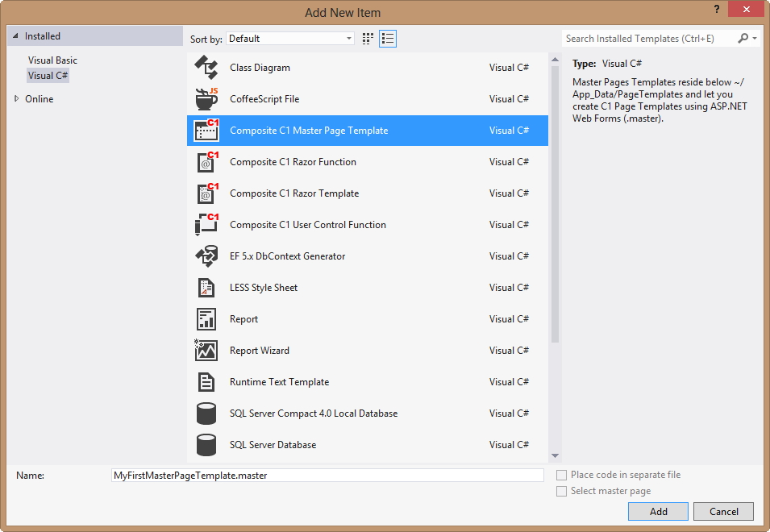
Task: Choose the LESS Style Sheet icon
Action: 206,288
